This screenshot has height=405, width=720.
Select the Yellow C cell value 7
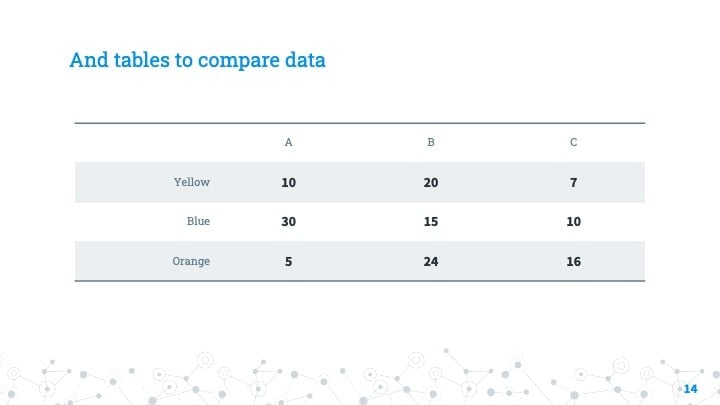pos(574,183)
